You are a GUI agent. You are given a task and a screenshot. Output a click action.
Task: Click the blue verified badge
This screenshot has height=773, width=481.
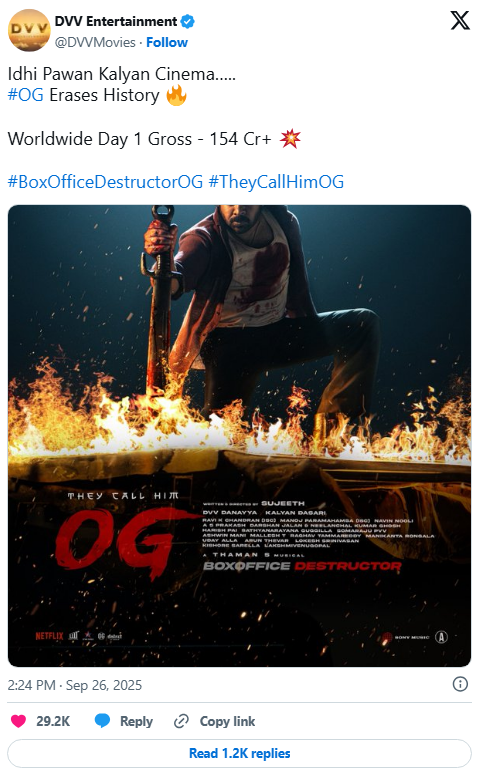tap(188, 22)
